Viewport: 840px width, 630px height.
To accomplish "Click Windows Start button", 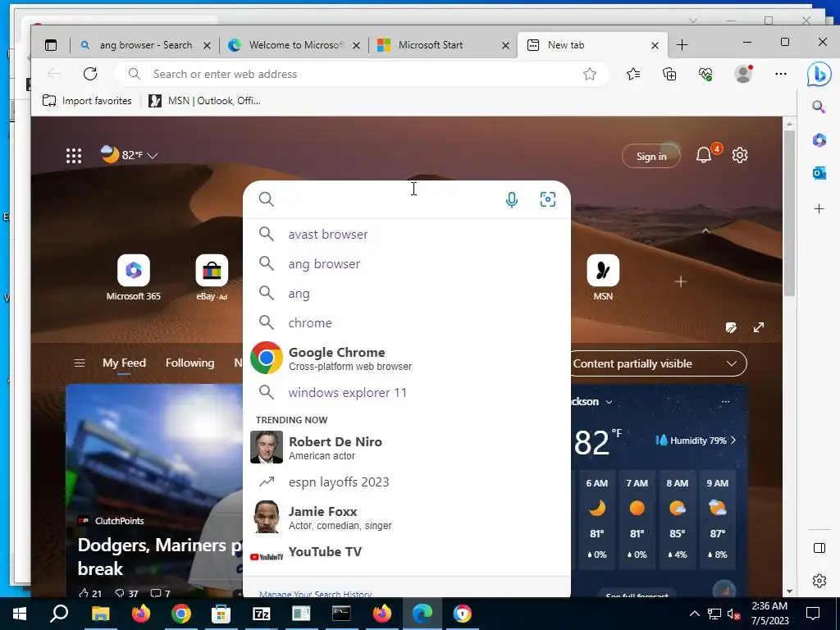I will point(20,614).
